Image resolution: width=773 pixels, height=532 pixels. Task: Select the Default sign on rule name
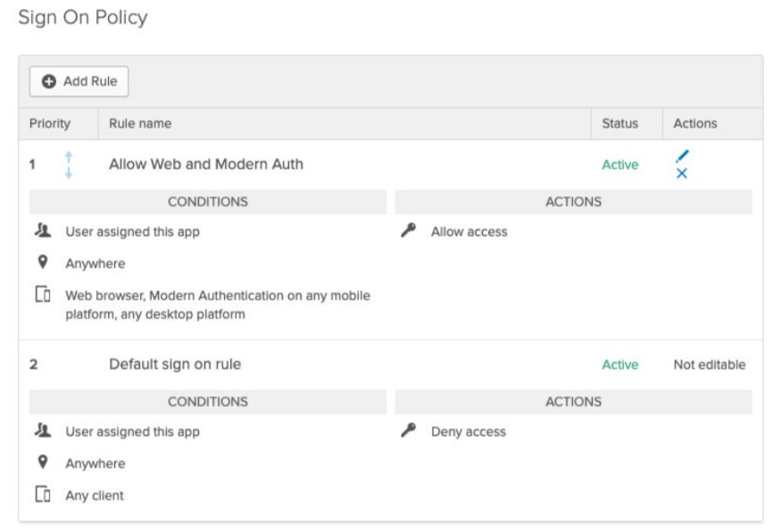(x=175, y=364)
